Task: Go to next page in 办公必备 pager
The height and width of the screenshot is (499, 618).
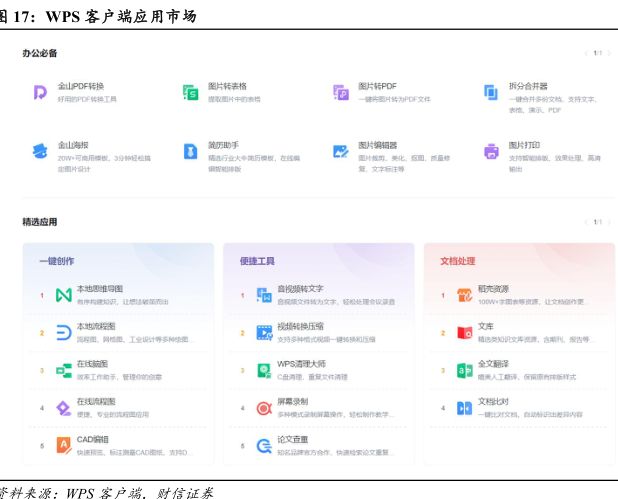Action: (608, 53)
